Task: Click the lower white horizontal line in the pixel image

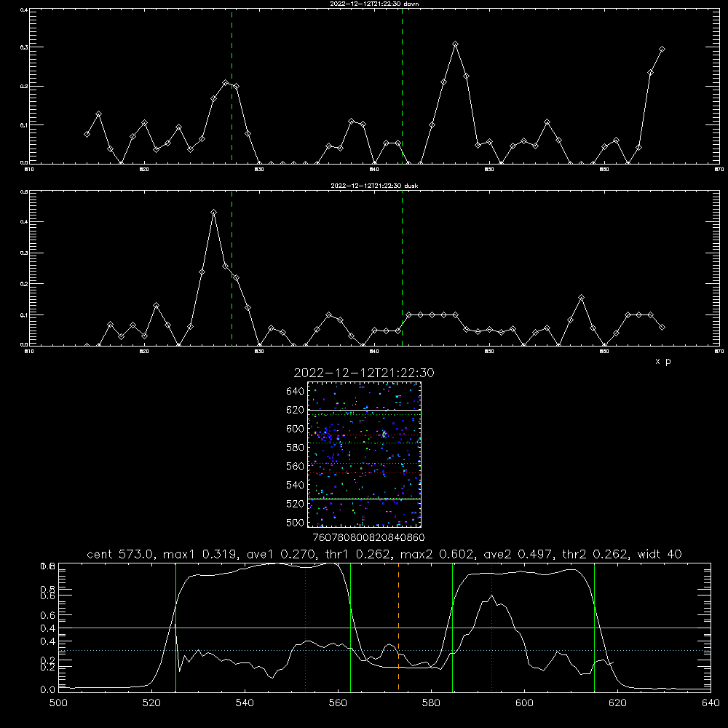Action: click(365, 499)
